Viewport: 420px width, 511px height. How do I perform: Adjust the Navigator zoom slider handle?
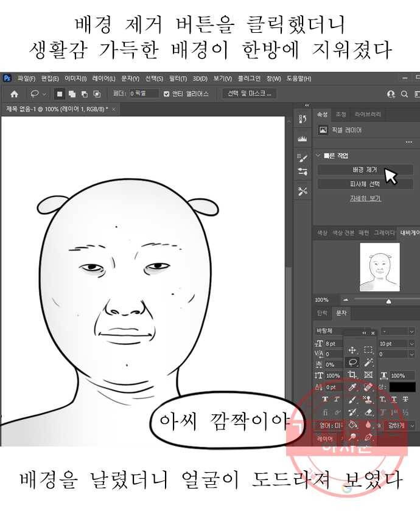[388, 302]
